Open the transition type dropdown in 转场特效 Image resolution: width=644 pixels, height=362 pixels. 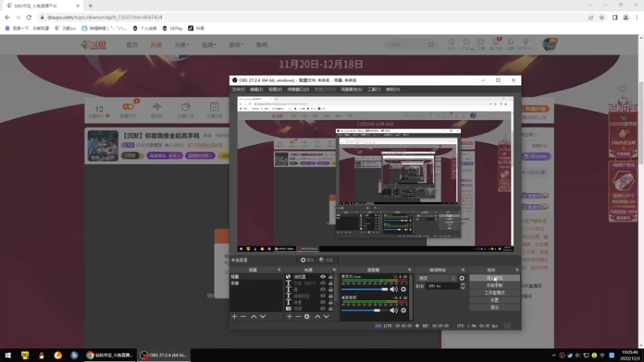coord(436,278)
